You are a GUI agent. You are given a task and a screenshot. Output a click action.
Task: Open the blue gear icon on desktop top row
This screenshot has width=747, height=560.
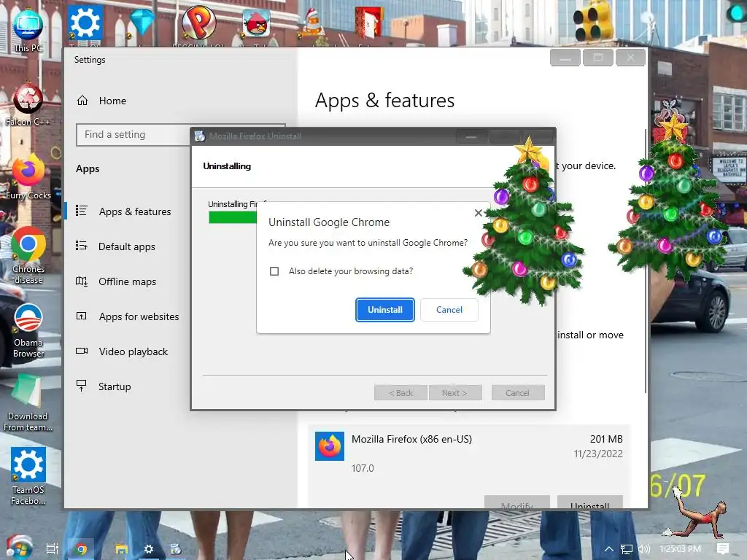pos(85,23)
